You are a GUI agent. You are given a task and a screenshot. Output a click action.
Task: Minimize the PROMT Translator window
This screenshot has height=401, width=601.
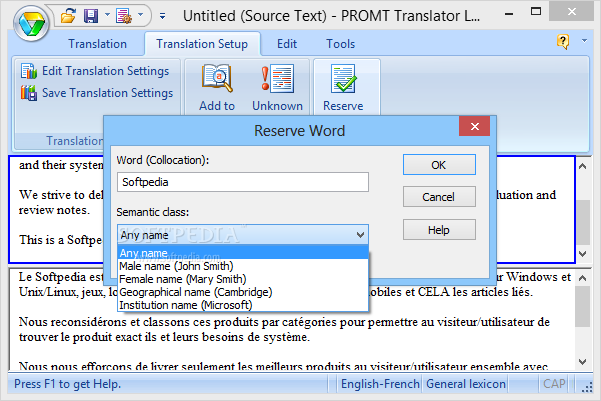(509, 14)
